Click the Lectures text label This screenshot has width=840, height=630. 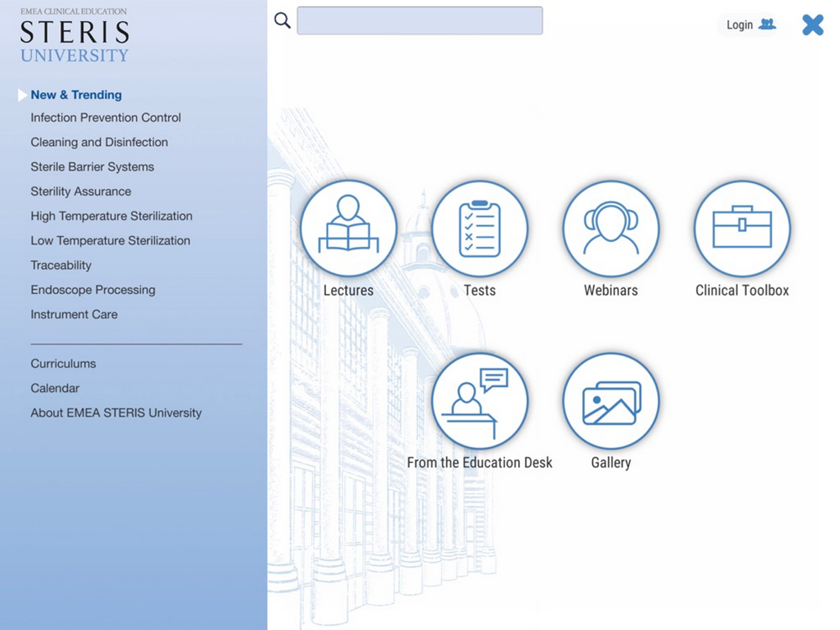(349, 291)
